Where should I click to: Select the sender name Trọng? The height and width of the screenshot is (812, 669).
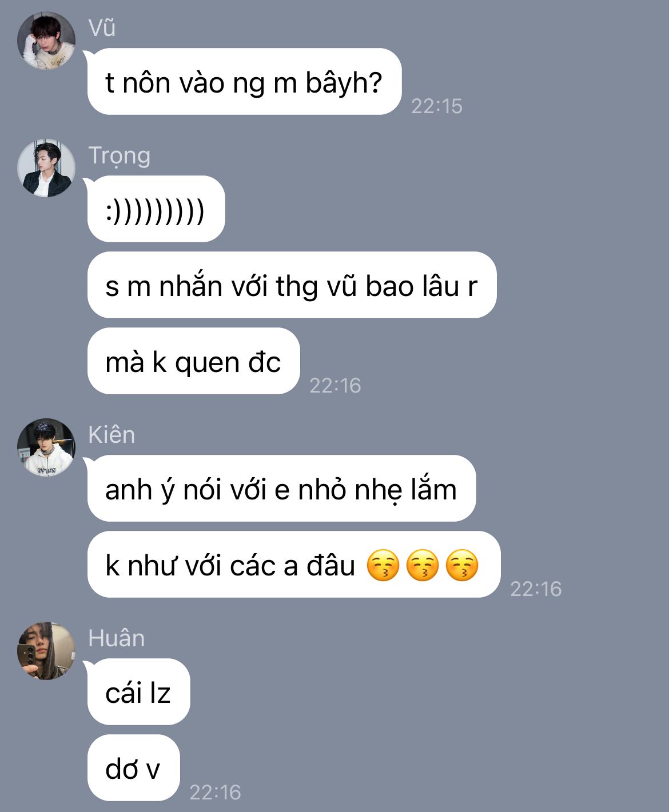(119, 156)
